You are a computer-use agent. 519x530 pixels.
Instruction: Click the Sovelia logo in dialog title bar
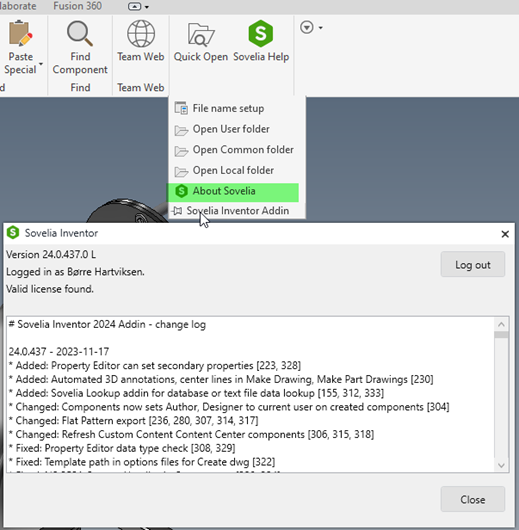point(13,233)
